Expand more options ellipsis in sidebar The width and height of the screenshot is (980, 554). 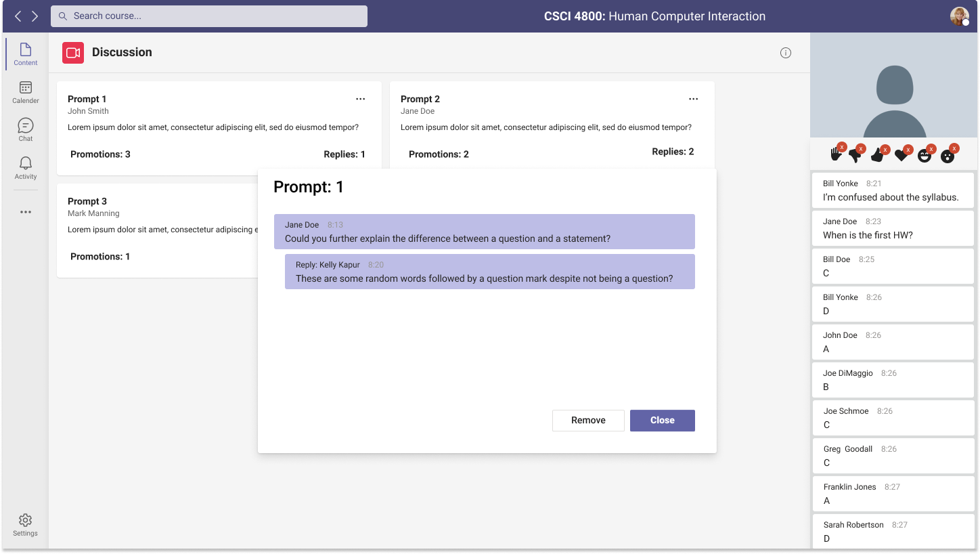coord(26,212)
